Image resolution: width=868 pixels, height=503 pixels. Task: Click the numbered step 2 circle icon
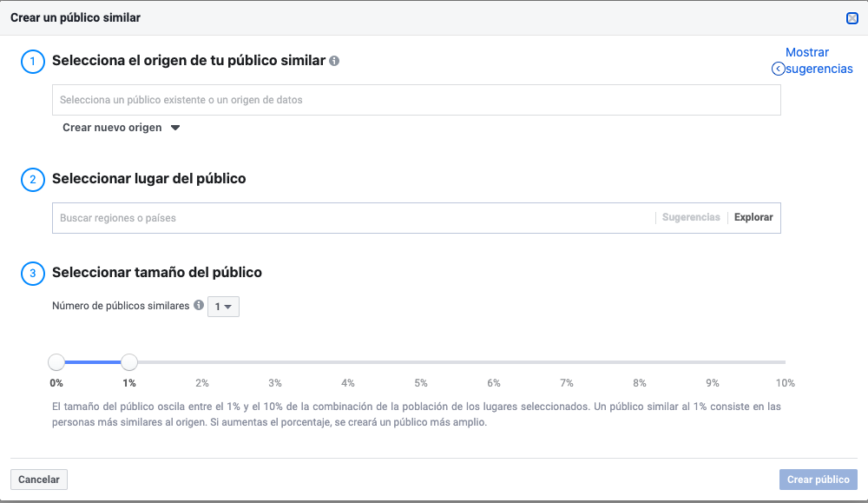32,180
